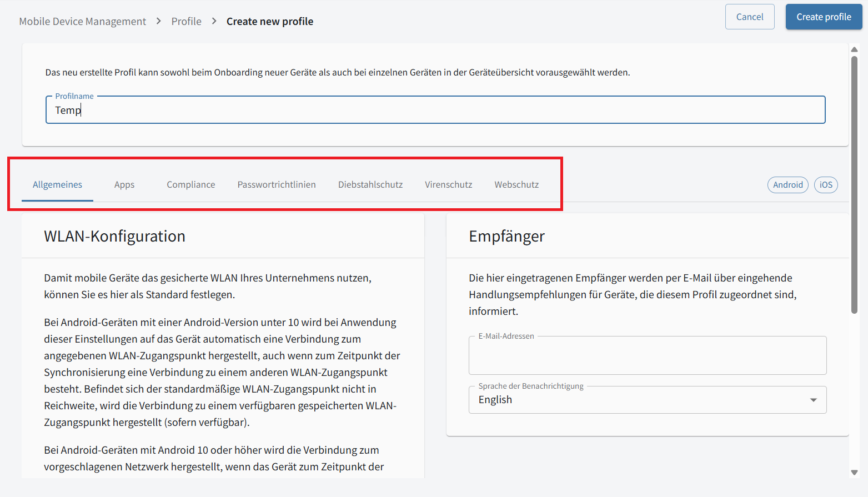868x497 pixels.
Task: Click the Empfänger heading
Action: 506,236
